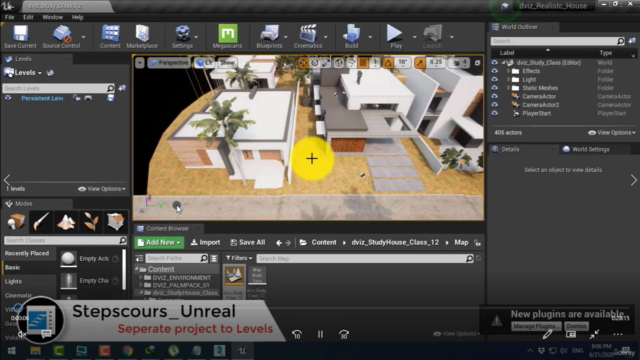
Task: Open the viewport options arrow menu
Action: point(140,63)
